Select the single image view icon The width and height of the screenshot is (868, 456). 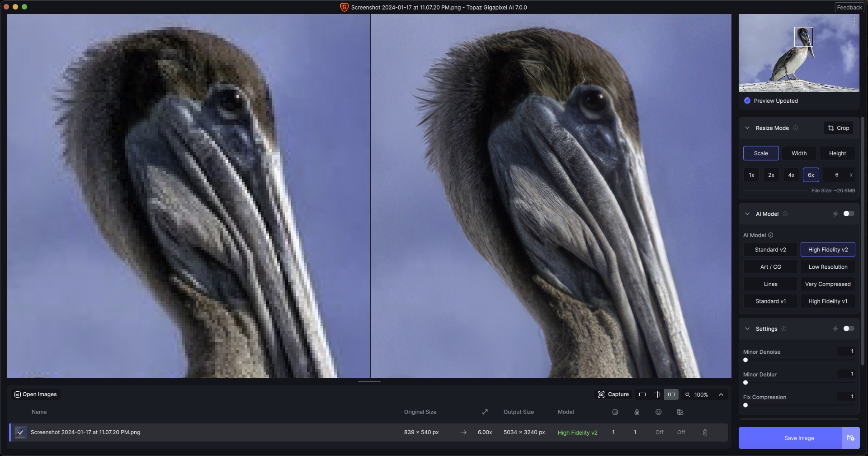coord(642,394)
